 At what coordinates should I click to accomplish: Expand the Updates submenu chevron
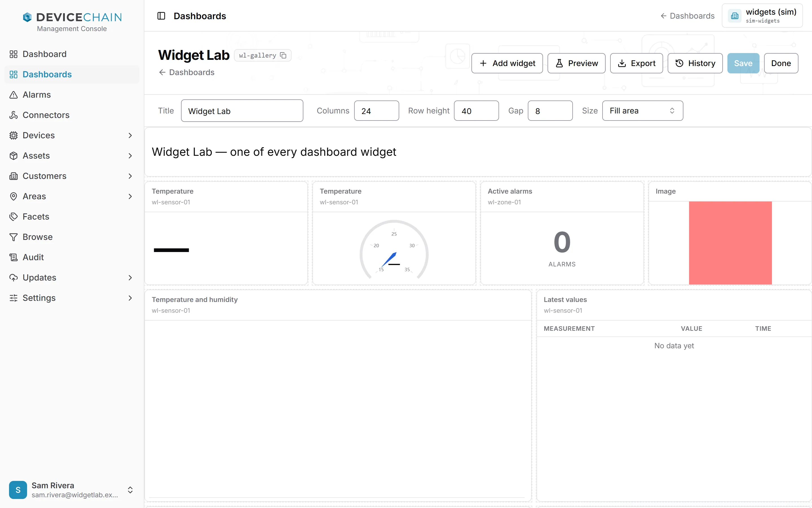click(130, 277)
